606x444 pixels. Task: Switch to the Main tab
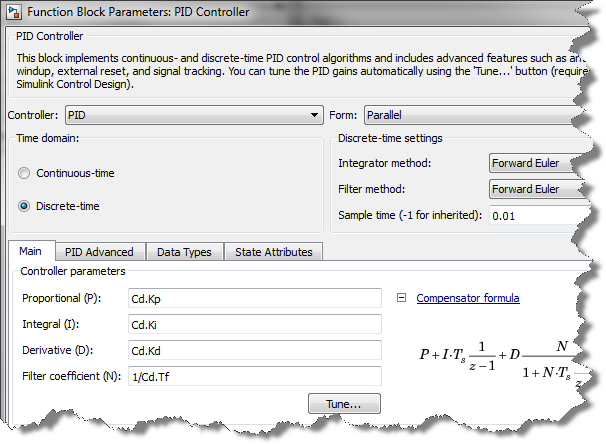[x=30, y=252]
